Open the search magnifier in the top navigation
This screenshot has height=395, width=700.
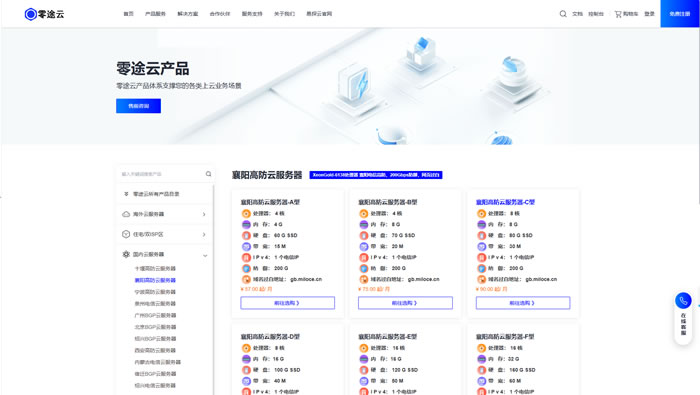click(x=563, y=14)
